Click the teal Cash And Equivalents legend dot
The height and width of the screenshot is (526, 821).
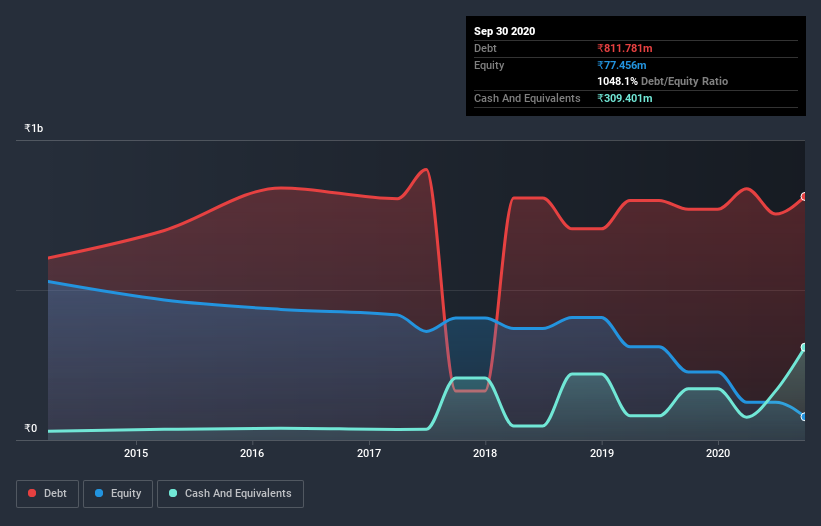(x=173, y=493)
